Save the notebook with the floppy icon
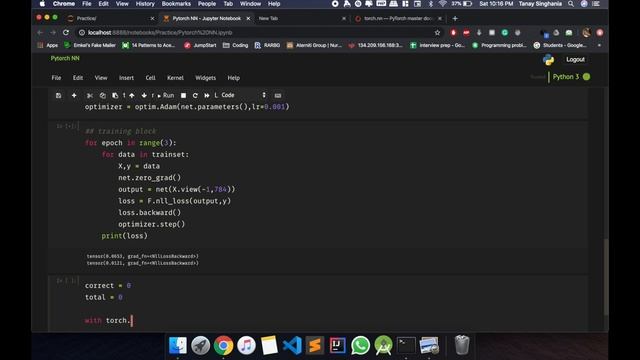 [x=58, y=96]
